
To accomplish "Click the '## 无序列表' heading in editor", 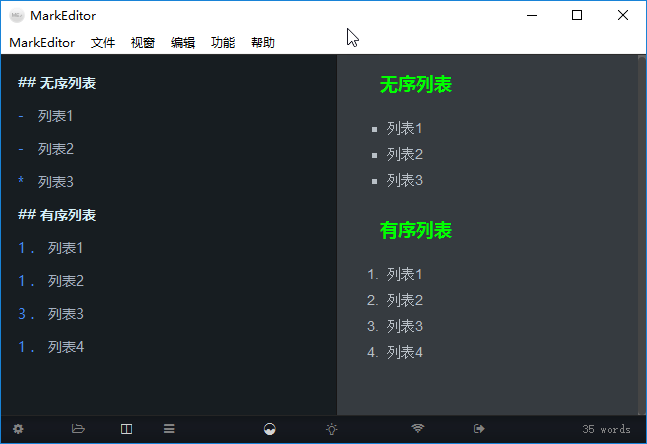I will click(x=57, y=83).
